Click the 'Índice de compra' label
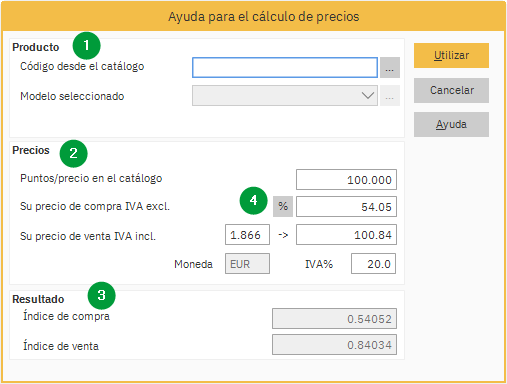The height and width of the screenshot is (384, 507). (66, 315)
